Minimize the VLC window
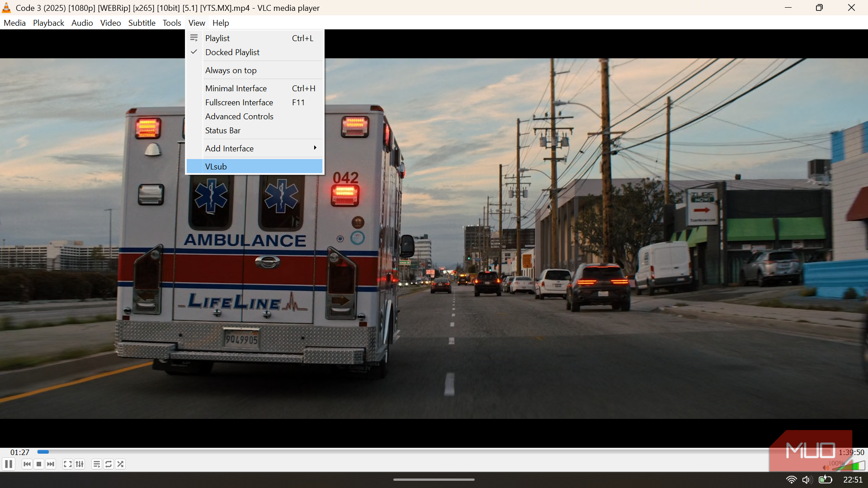 (x=788, y=8)
